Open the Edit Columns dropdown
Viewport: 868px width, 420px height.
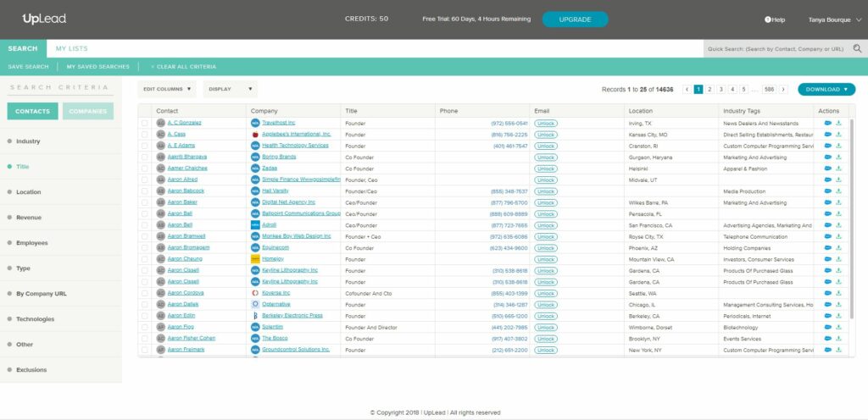click(x=167, y=89)
